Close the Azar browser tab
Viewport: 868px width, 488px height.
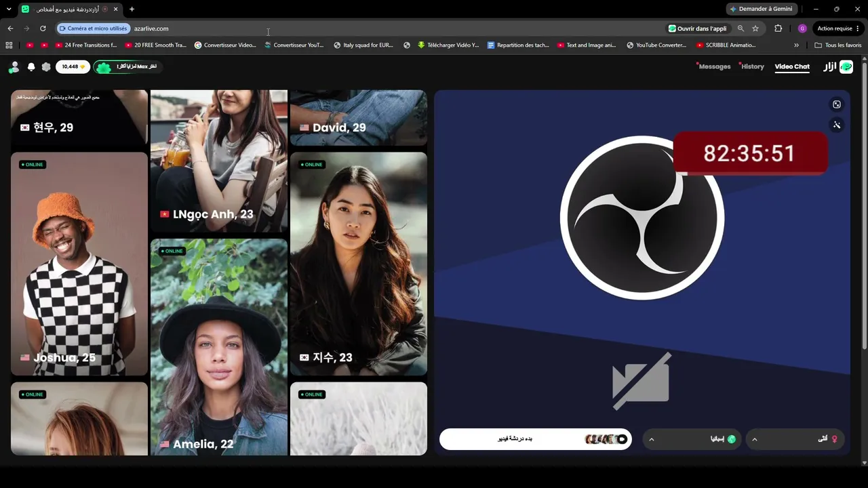pos(115,9)
